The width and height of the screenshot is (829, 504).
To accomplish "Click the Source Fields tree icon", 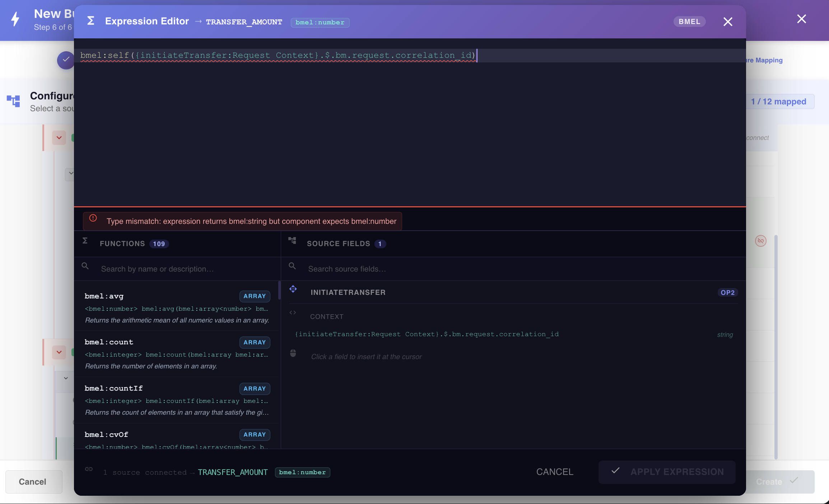I will [292, 240].
